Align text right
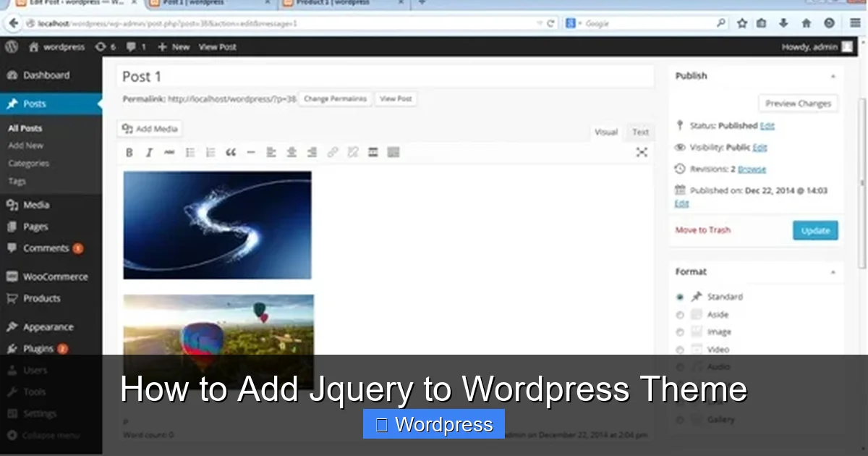The height and width of the screenshot is (456, 868). tap(312, 153)
